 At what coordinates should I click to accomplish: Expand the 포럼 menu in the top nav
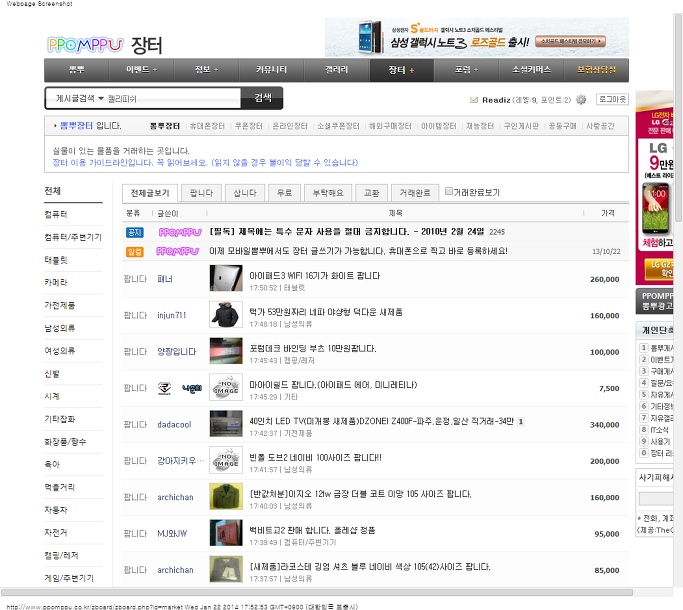tap(466, 70)
